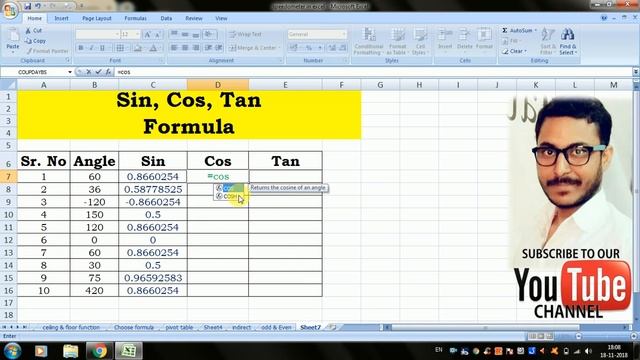
Task: Click Increase Indent icon
Action: pos(219,48)
